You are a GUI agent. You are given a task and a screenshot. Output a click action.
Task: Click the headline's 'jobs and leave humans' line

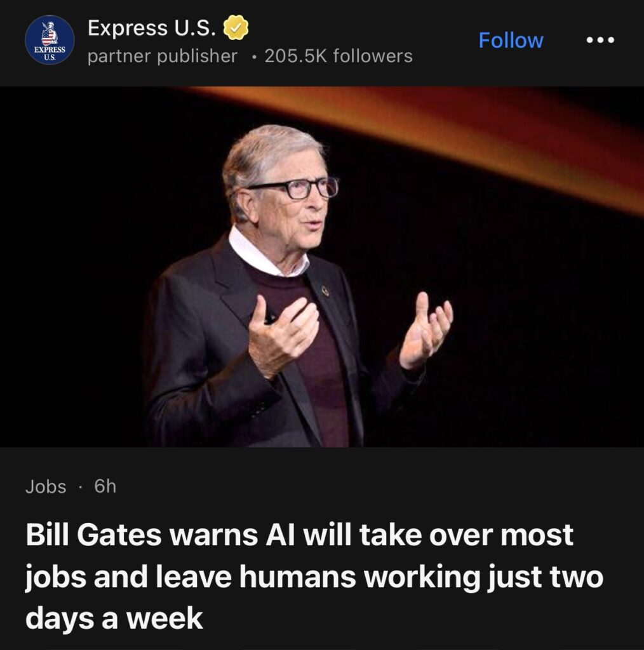point(314,576)
